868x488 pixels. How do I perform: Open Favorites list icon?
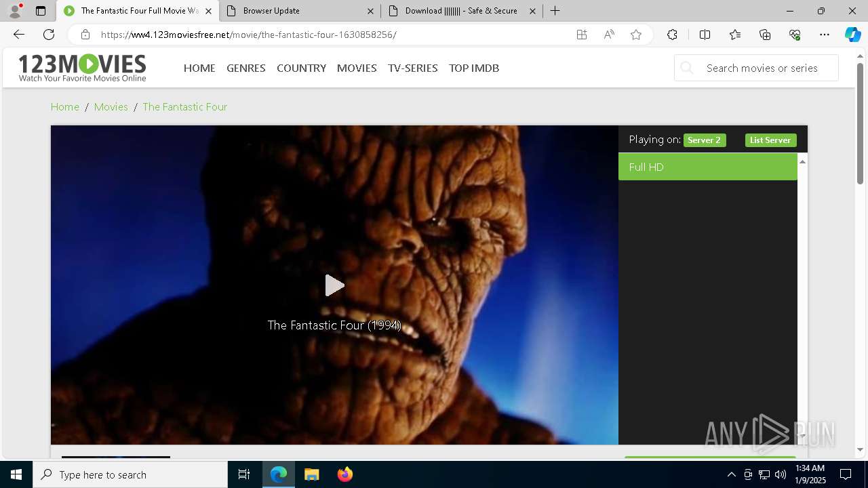tap(735, 35)
